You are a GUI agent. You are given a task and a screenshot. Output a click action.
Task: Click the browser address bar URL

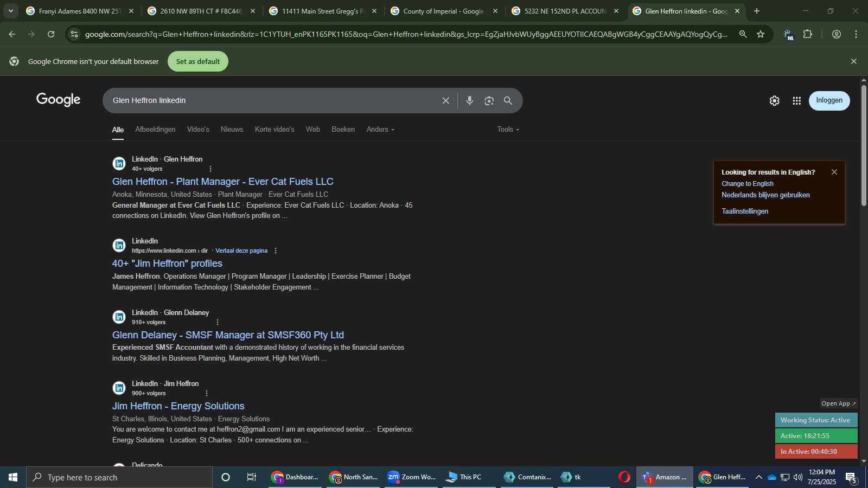click(x=406, y=34)
